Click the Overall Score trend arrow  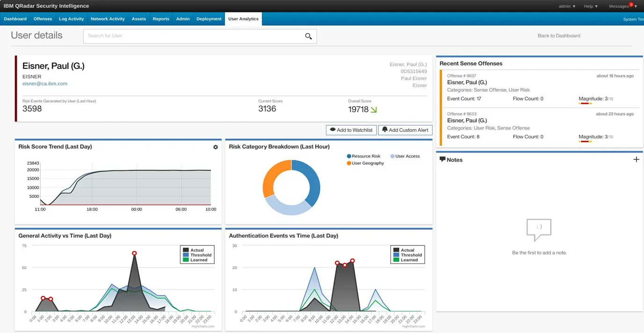(x=374, y=110)
